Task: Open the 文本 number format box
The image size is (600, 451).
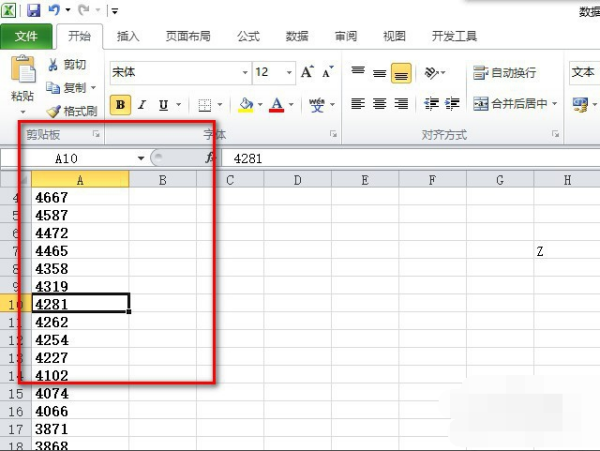Action: [x=584, y=72]
